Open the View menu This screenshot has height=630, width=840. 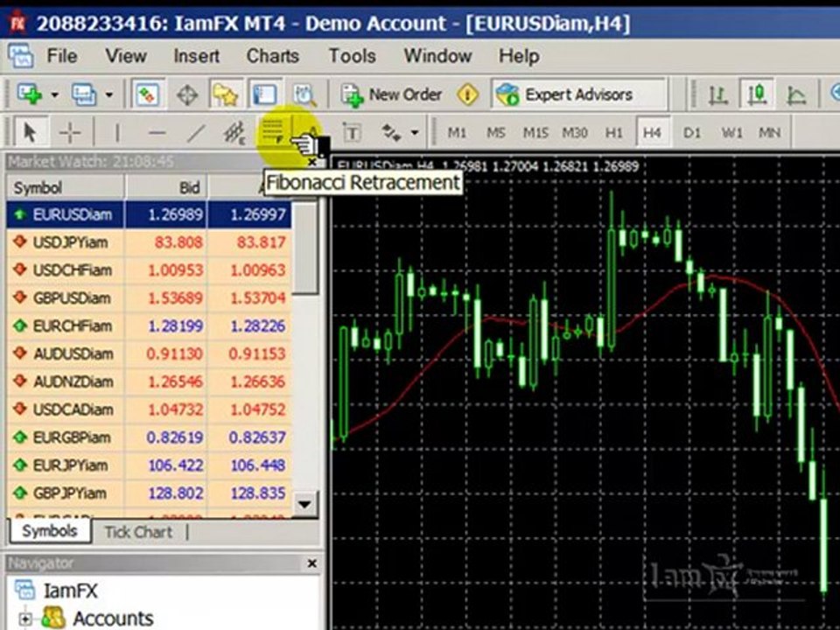pos(126,56)
